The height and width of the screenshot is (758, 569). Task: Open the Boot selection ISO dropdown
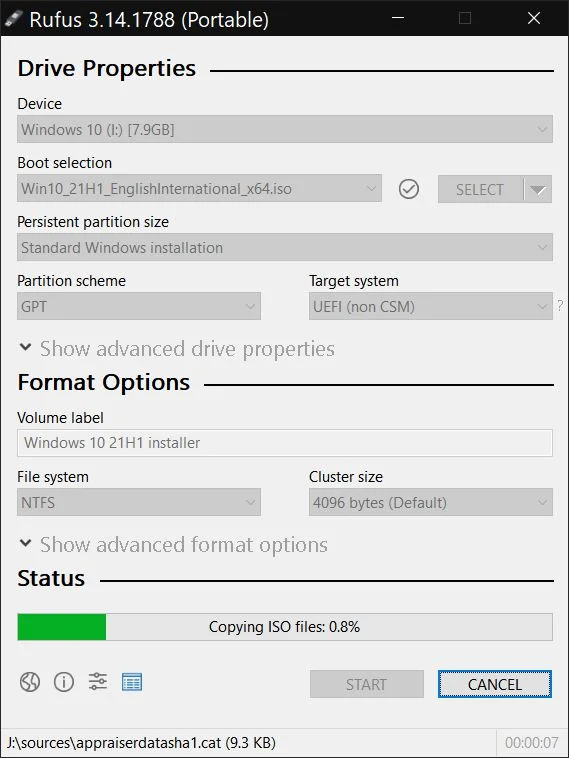click(199, 189)
